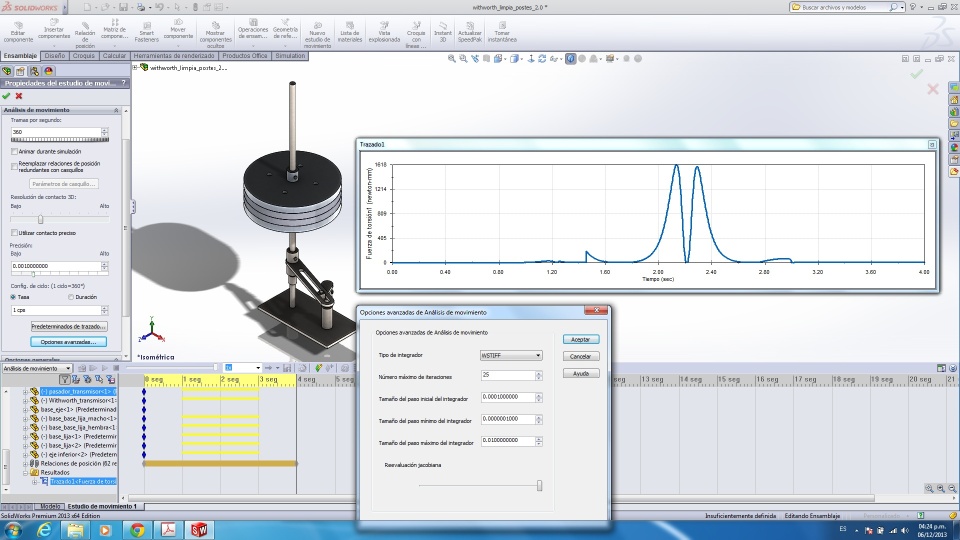Click the save icon in title toolbar
The height and width of the screenshot is (540, 960).
click(123, 7)
